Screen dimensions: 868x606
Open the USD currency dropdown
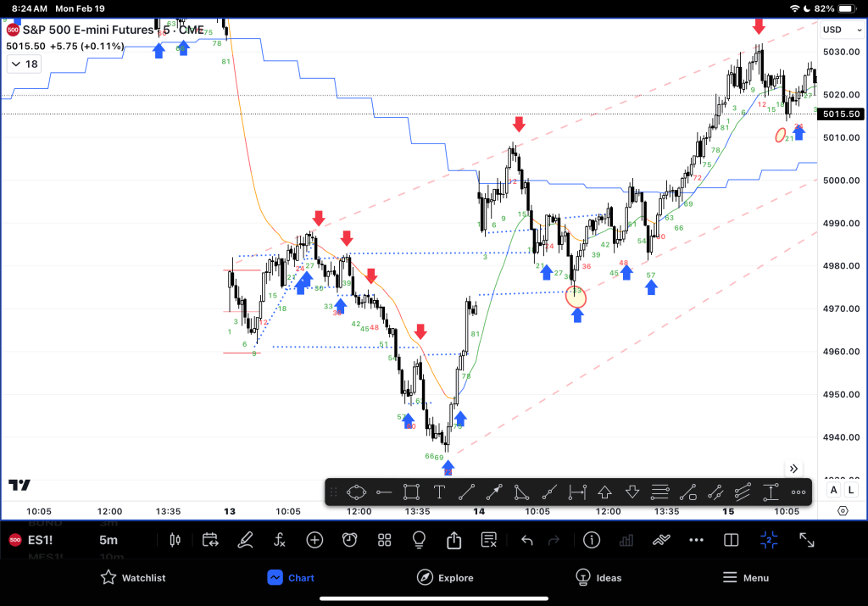pos(839,30)
